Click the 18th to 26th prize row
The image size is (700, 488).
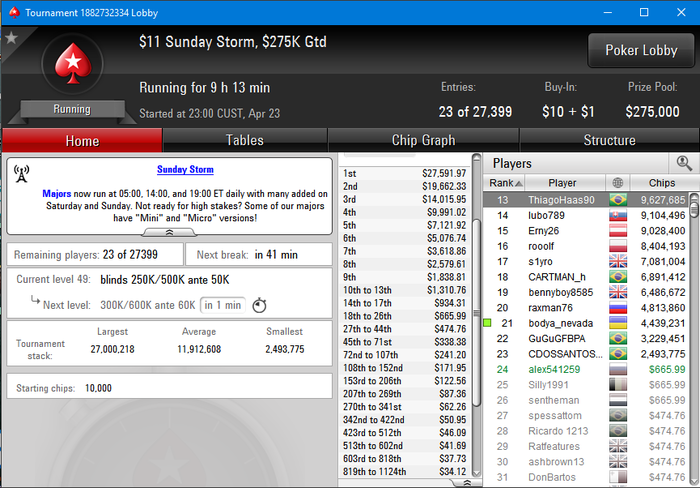click(404, 316)
